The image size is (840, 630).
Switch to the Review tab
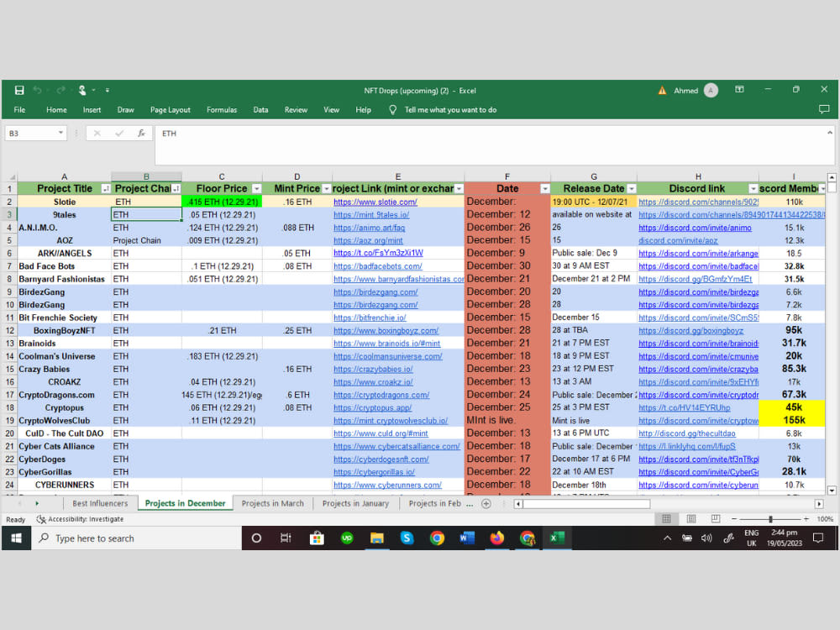(296, 110)
